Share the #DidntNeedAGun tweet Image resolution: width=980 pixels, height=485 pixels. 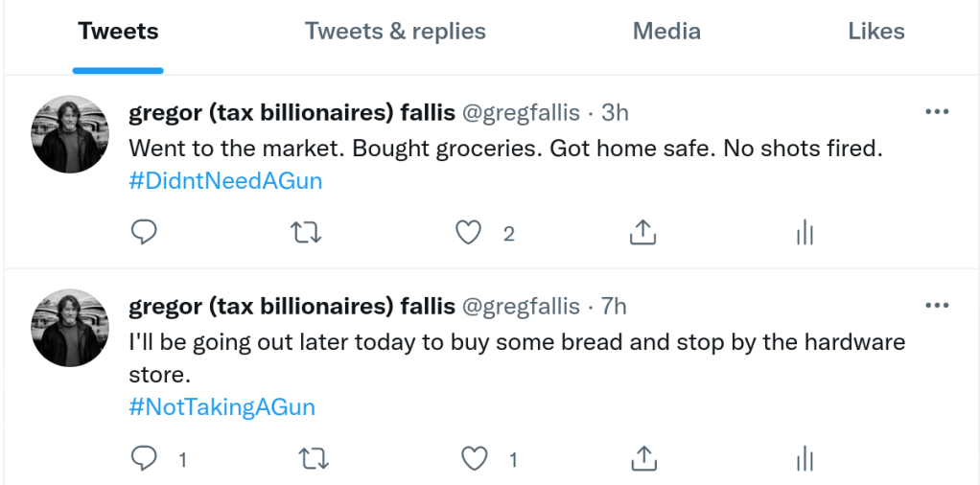[x=642, y=232]
